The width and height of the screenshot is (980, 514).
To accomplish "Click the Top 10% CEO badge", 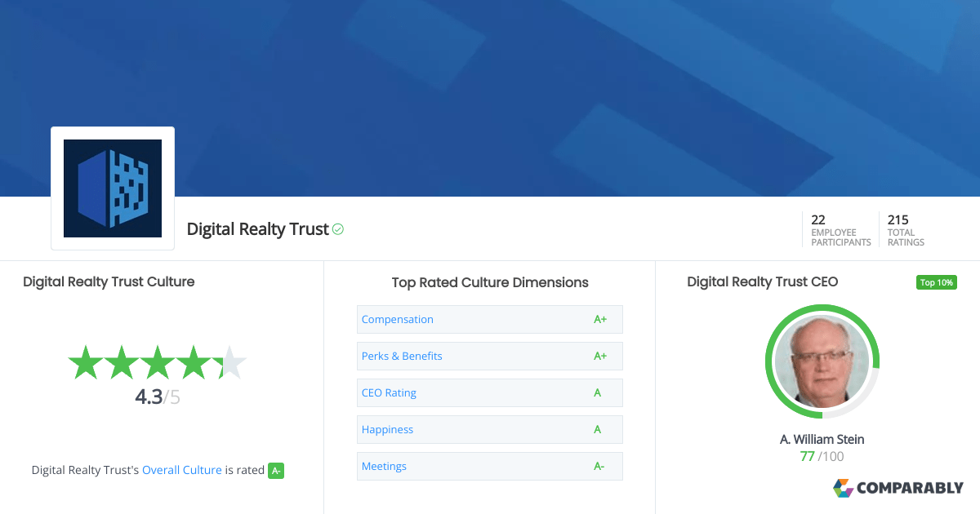I will (x=937, y=282).
